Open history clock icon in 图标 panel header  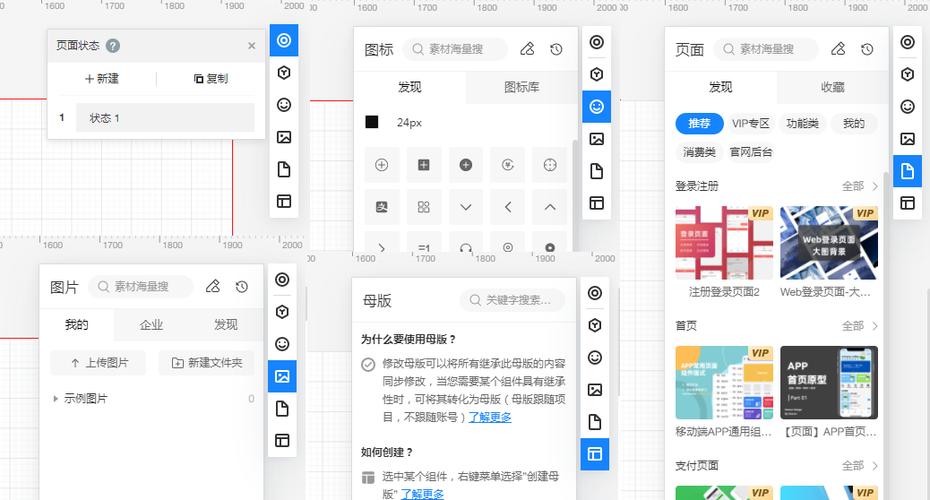tap(556, 49)
